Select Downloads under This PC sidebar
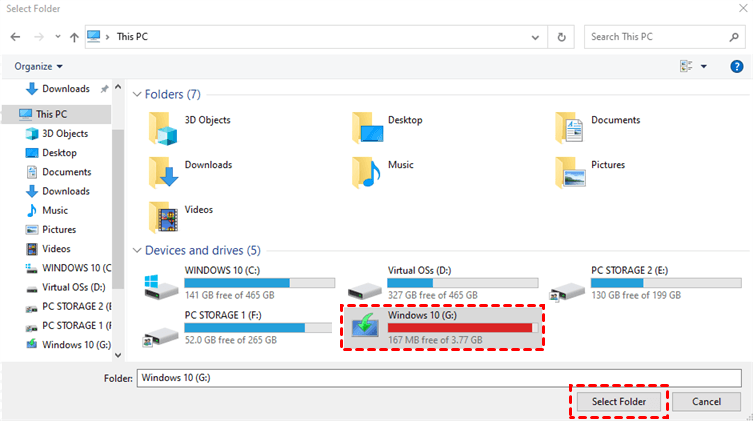 [58, 191]
